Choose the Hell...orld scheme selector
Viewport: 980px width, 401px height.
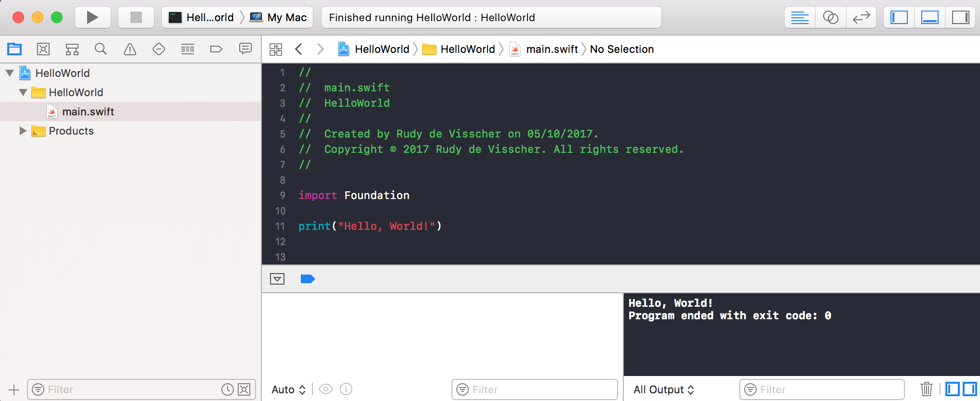pyautogui.click(x=201, y=18)
